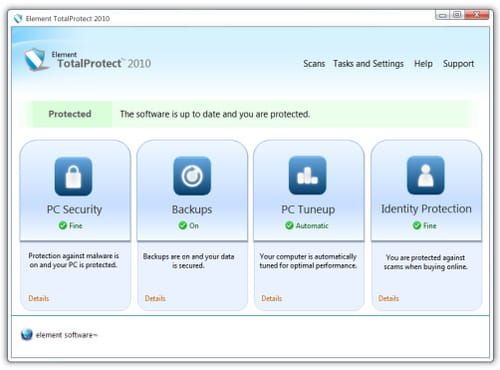Open the PC Tuneup bar chart icon
The height and width of the screenshot is (370, 500).
pyautogui.click(x=307, y=175)
